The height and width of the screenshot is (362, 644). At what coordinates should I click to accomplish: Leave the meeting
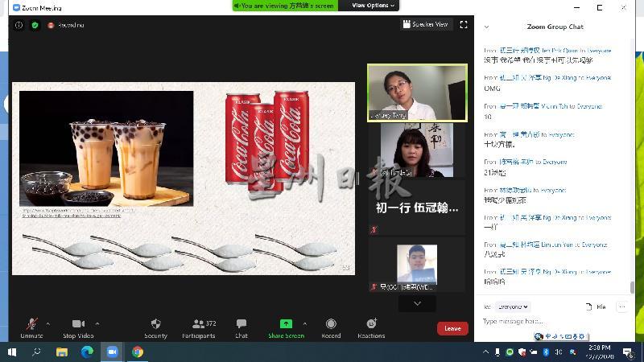(x=452, y=328)
